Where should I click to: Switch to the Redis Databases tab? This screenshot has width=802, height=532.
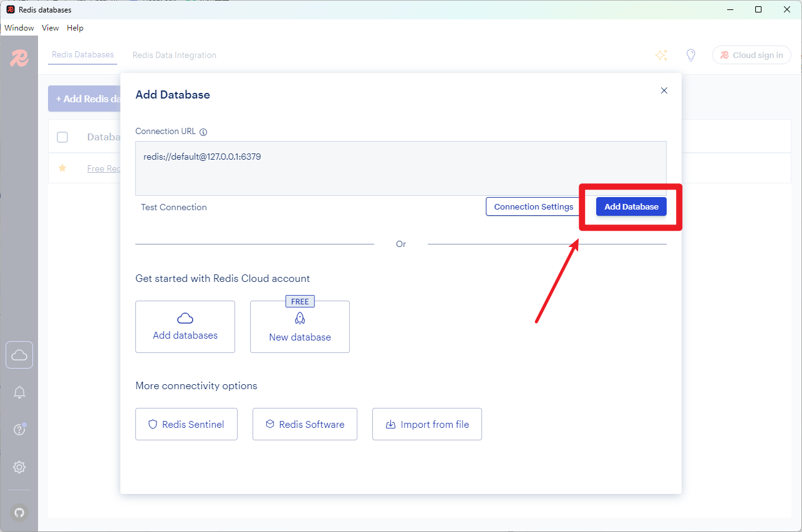pyautogui.click(x=83, y=55)
